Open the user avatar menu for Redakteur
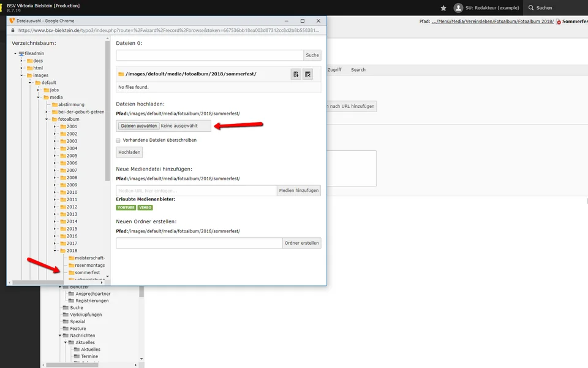This screenshot has width=588, height=368. 458,8
